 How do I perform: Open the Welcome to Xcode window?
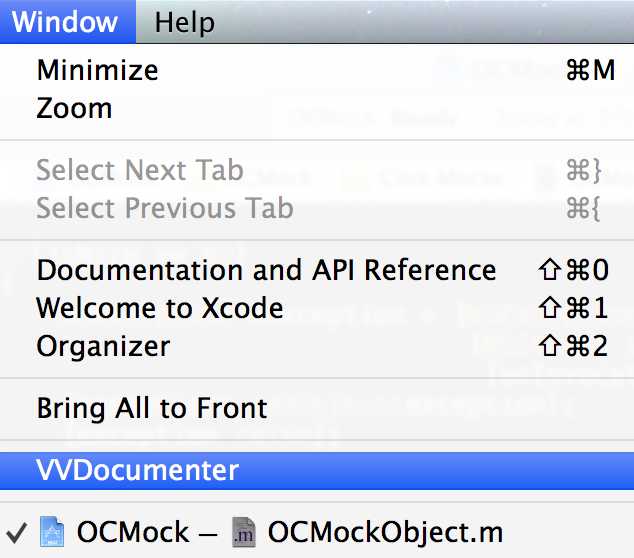(160, 308)
